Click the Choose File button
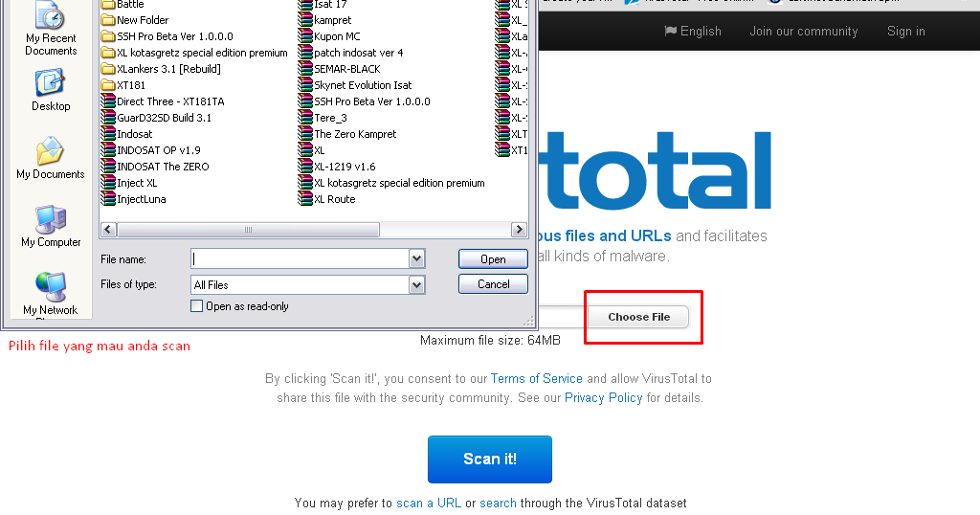The height and width of the screenshot is (515, 980). pyautogui.click(x=638, y=317)
